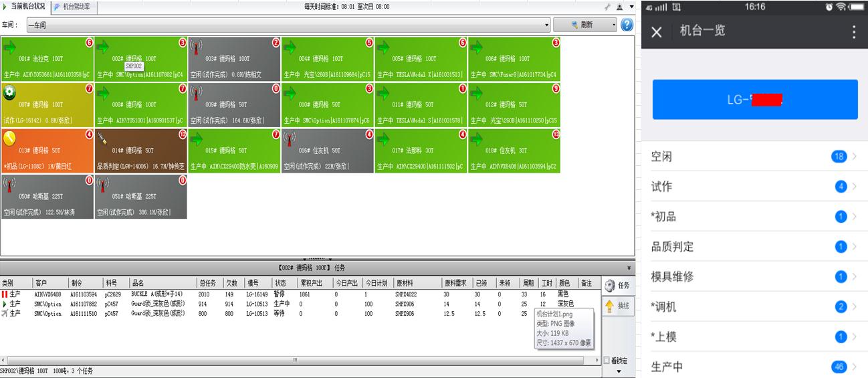Select the 当前机台状况 tab
The height and width of the screenshot is (378, 868).
[25, 7]
